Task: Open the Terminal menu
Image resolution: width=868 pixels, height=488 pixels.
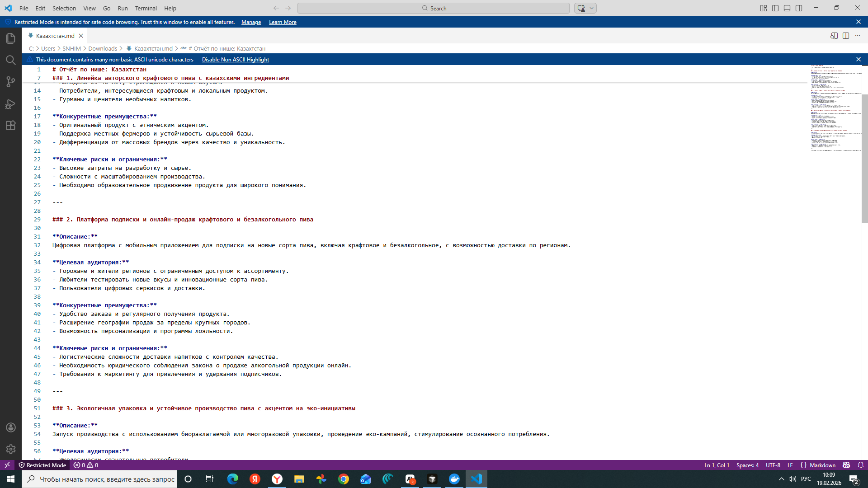Action: (x=146, y=8)
